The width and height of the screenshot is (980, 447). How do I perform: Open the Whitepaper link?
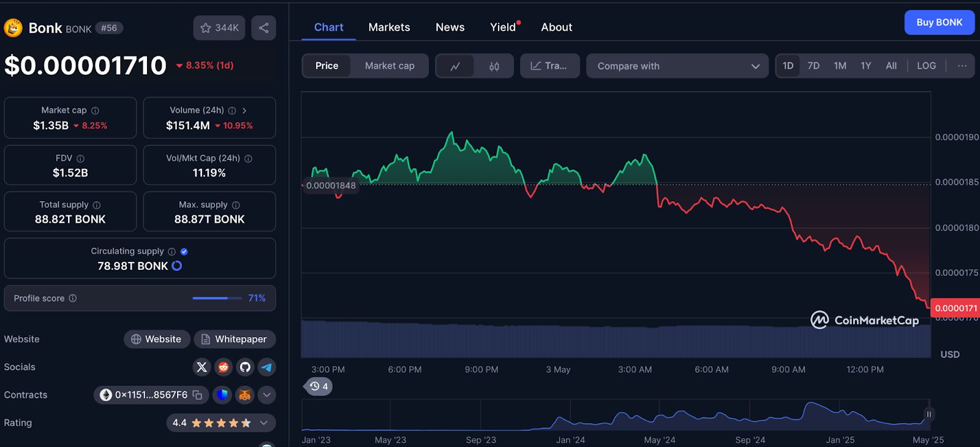[x=235, y=339]
